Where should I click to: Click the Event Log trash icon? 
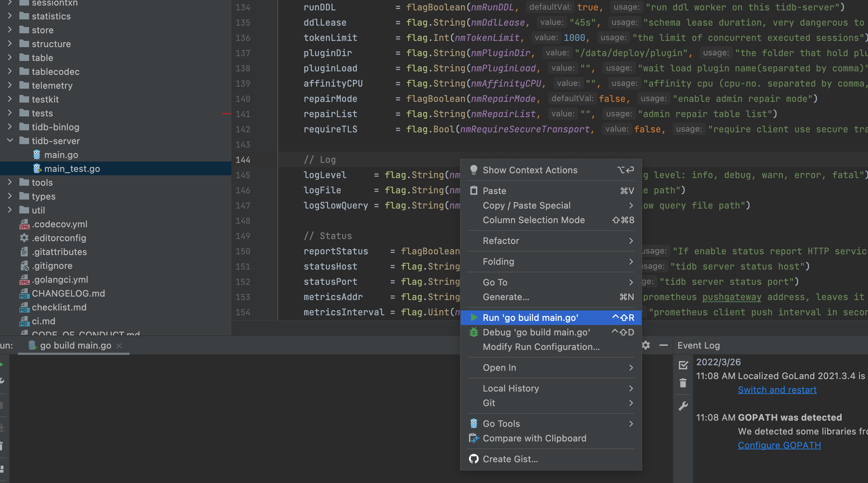click(x=683, y=383)
